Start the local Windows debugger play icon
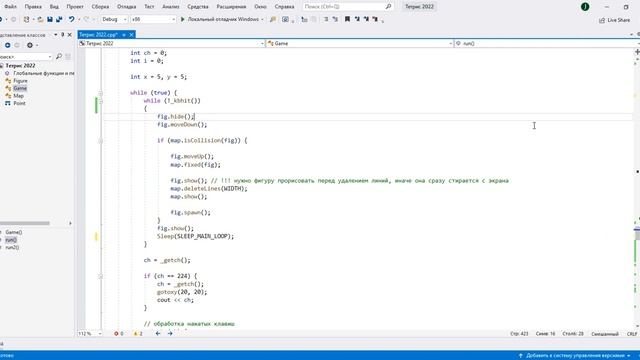This screenshot has height=360, width=640. click(182, 19)
